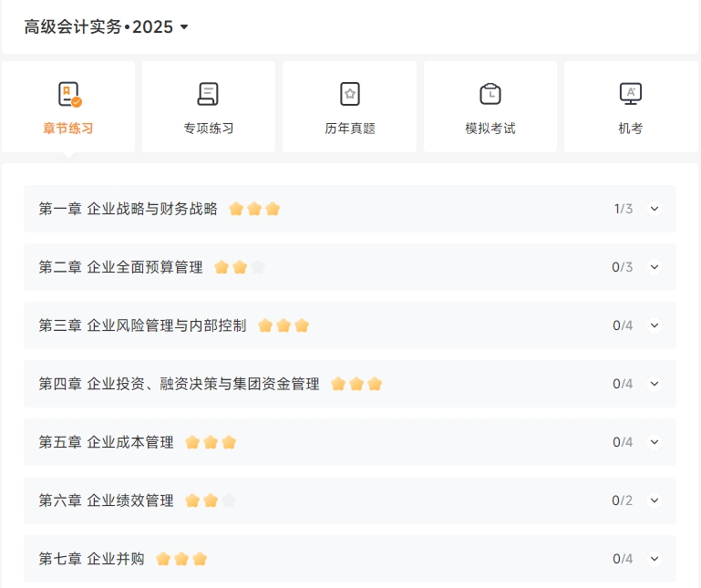The image size is (701, 588).
Task: Click the grey star of 第二章 rating
Action: pyautogui.click(x=258, y=267)
